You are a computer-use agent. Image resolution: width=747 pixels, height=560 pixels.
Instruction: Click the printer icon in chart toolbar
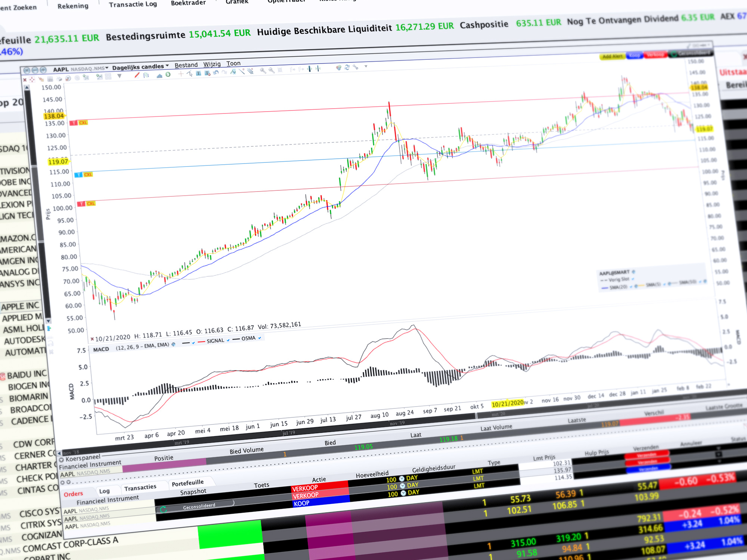[x=59, y=78]
